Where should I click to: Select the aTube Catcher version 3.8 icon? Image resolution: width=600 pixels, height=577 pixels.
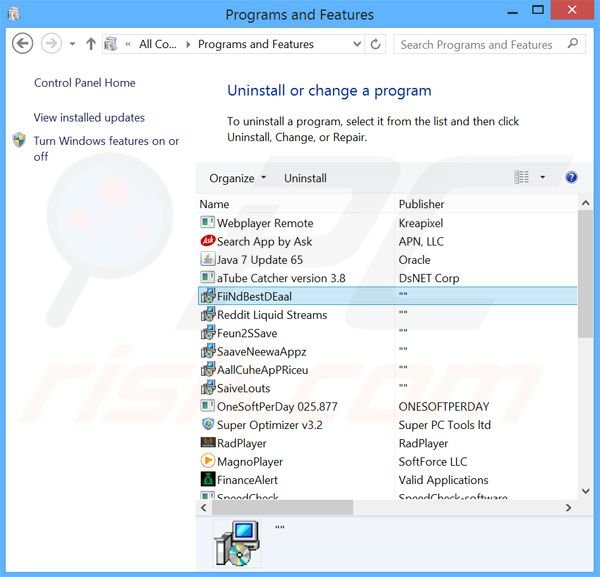pyautogui.click(x=207, y=277)
